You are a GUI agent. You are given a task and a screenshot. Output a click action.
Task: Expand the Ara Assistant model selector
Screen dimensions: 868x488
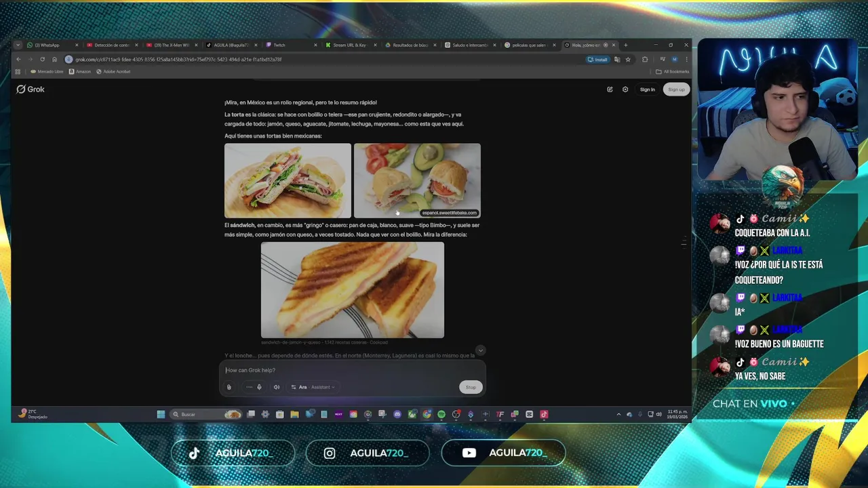(x=313, y=387)
